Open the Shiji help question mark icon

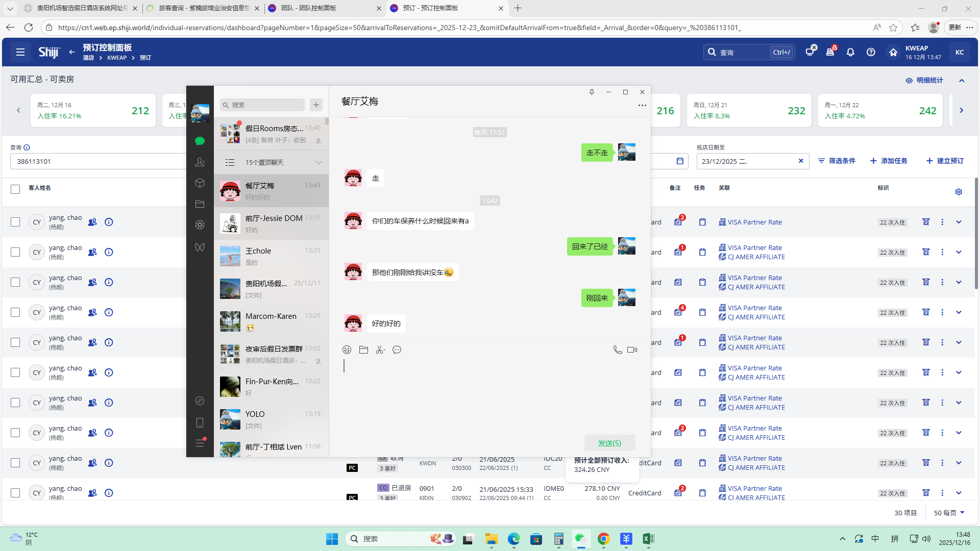[x=871, y=52]
